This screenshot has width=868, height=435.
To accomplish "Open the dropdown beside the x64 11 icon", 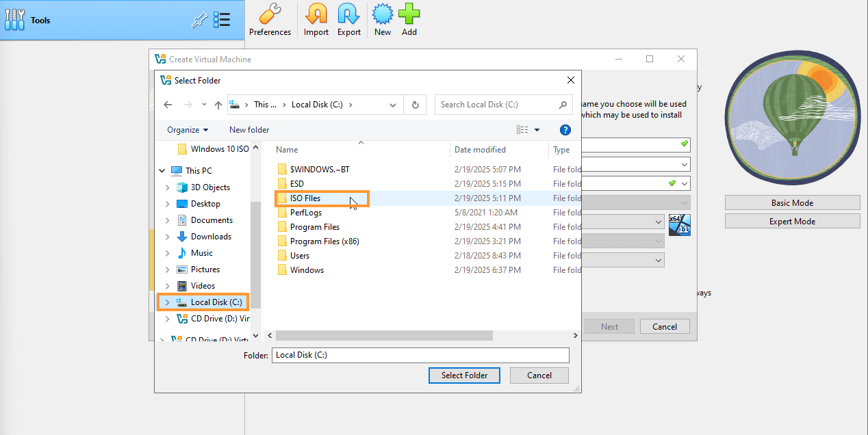I will point(659,222).
